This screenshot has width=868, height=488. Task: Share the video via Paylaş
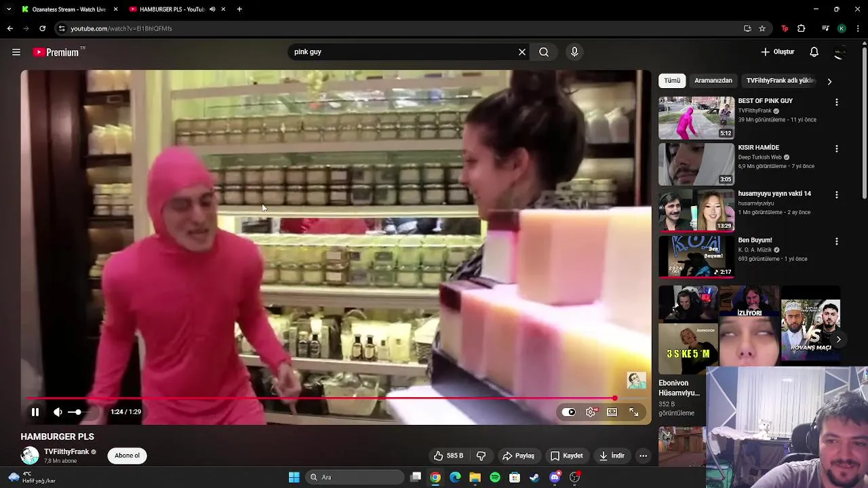point(518,455)
